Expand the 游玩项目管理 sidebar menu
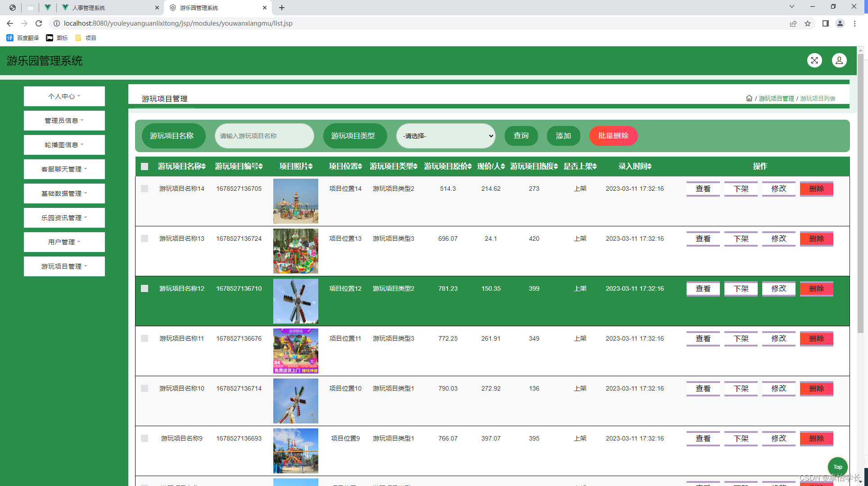Viewport: 868px width, 486px height. [64, 266]
